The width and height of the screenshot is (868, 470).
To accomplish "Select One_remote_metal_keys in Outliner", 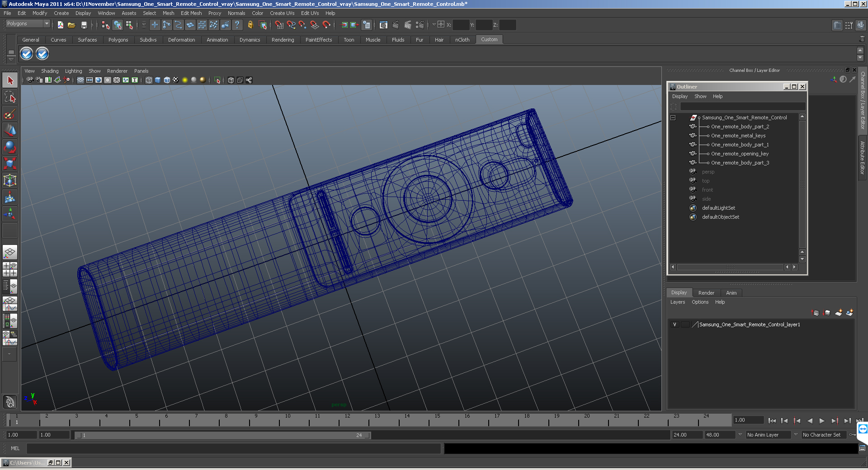I will 738,136.
